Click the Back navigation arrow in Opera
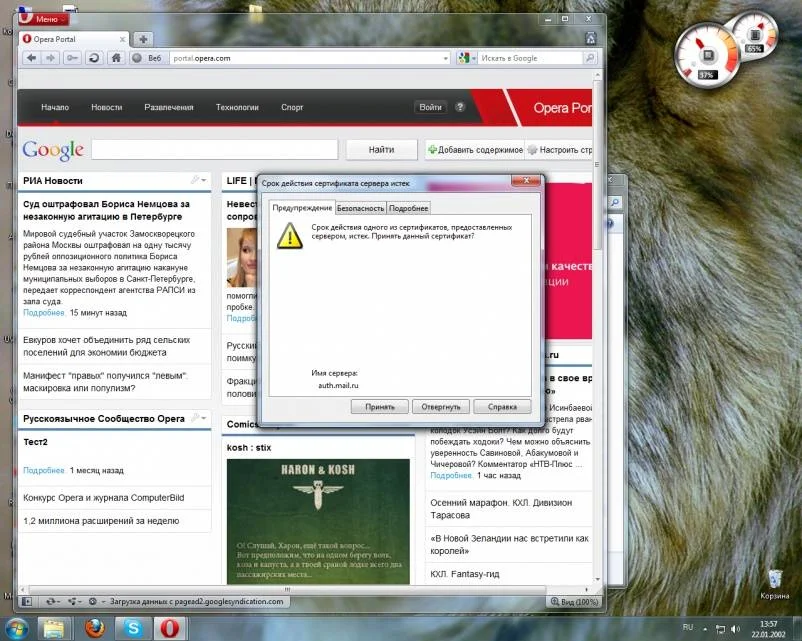 [32, 58]
